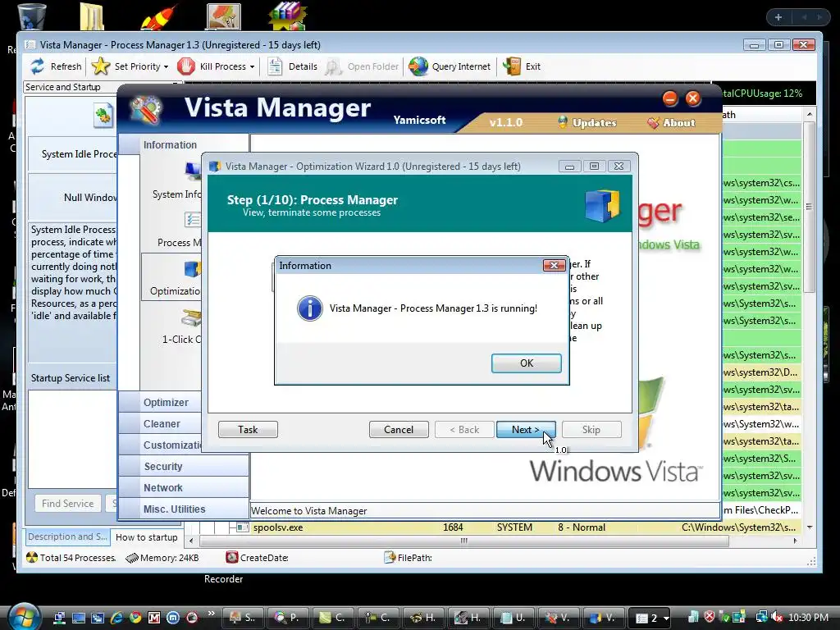
Task: Click the horizontal scrollbar left arrow
Action: pyautogui.click(x=191, y=541)
